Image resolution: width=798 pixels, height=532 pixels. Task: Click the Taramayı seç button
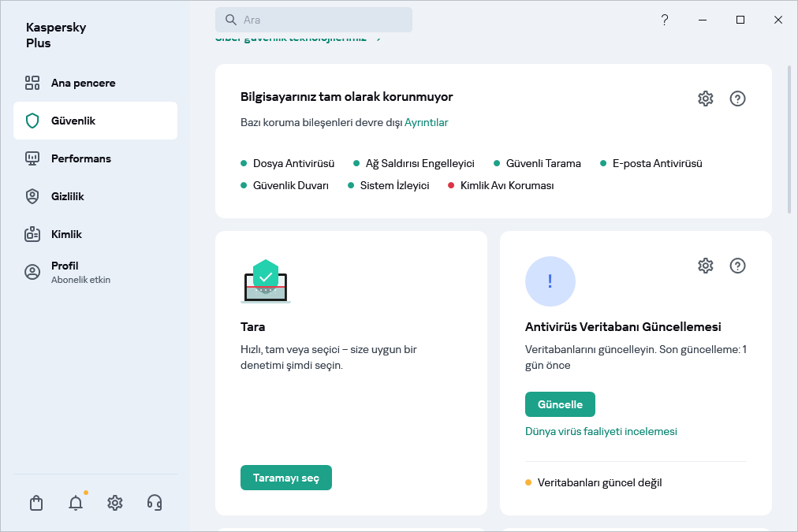tap(286, 478)
